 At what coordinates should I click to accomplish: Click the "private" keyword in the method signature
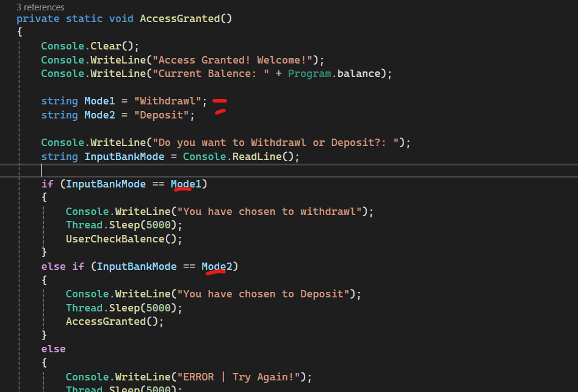[38, 19]
